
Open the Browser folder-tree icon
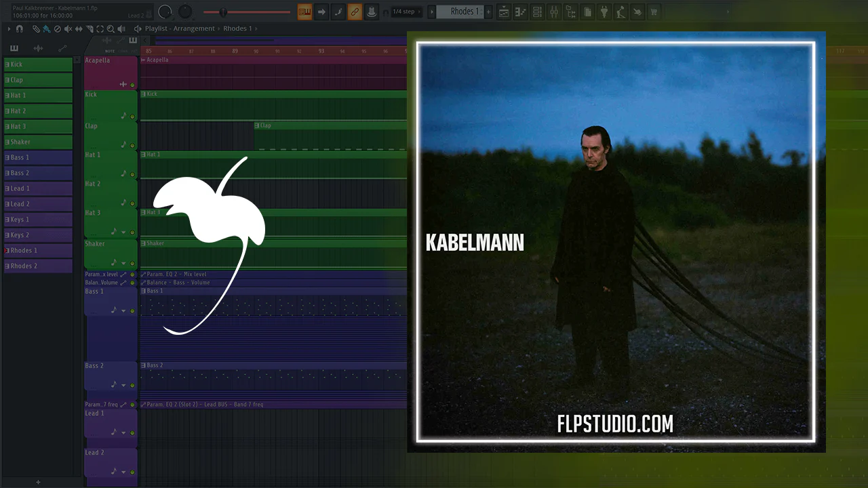coord(570,12)
